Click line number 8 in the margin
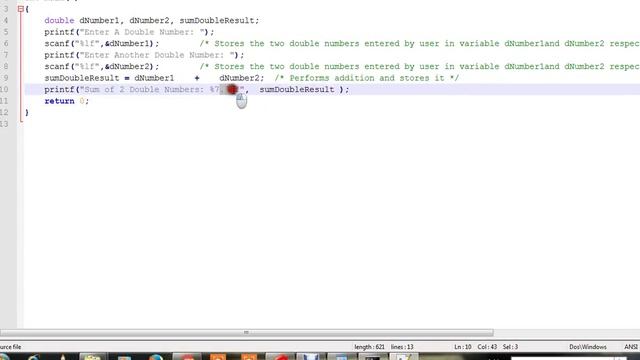Viewport: 640px width, 360px height. pos(6,66)
